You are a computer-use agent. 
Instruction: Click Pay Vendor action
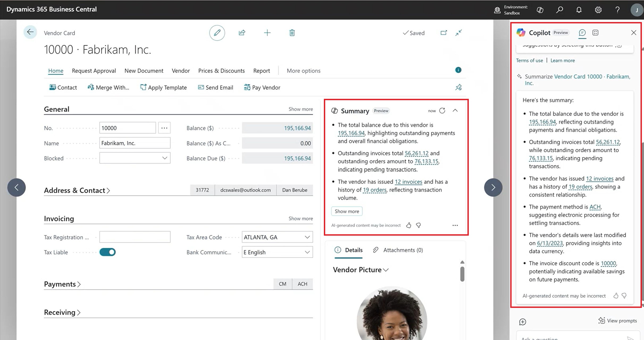coord(262,87)
